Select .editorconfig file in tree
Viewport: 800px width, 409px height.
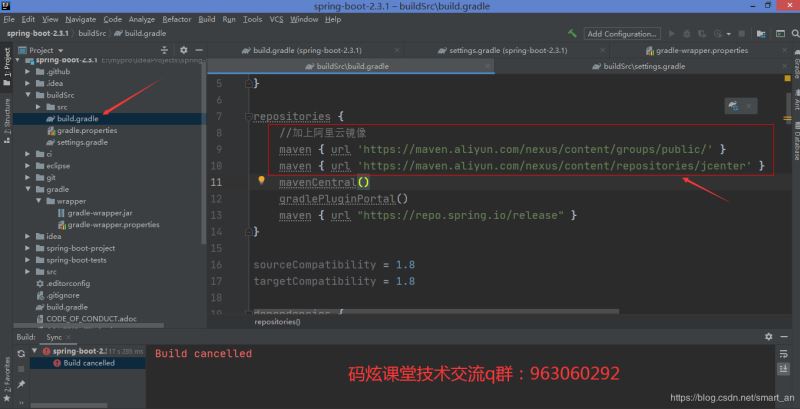pos(68,284)
